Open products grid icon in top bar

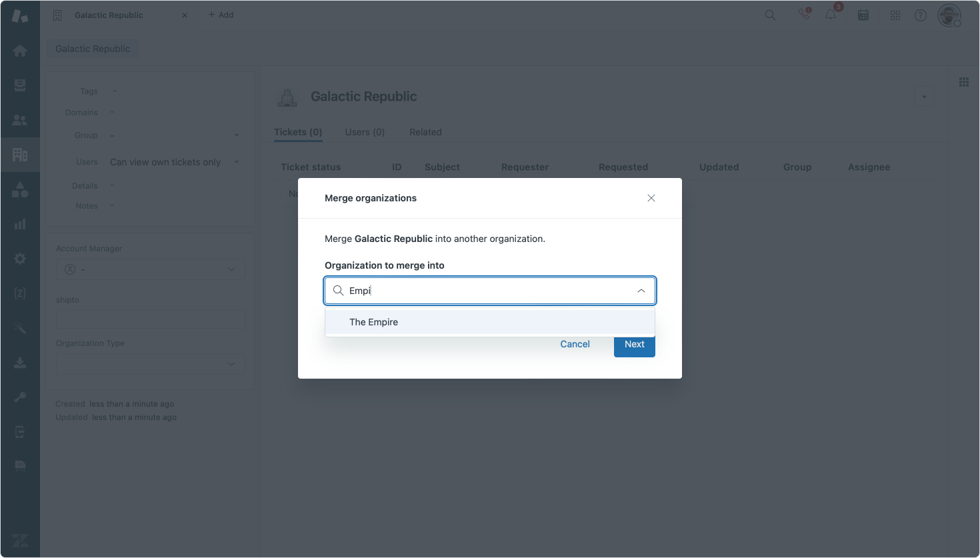(x=895, y=15)
